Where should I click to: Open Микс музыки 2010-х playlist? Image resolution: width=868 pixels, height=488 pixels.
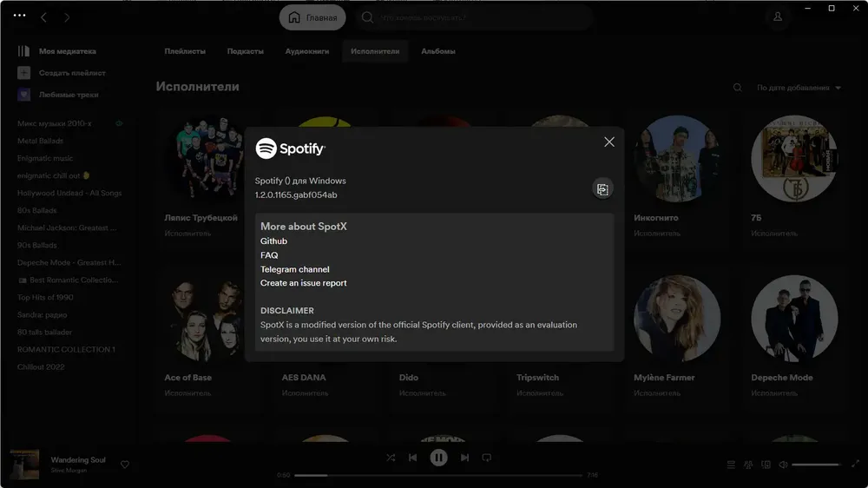coord(54,123)
